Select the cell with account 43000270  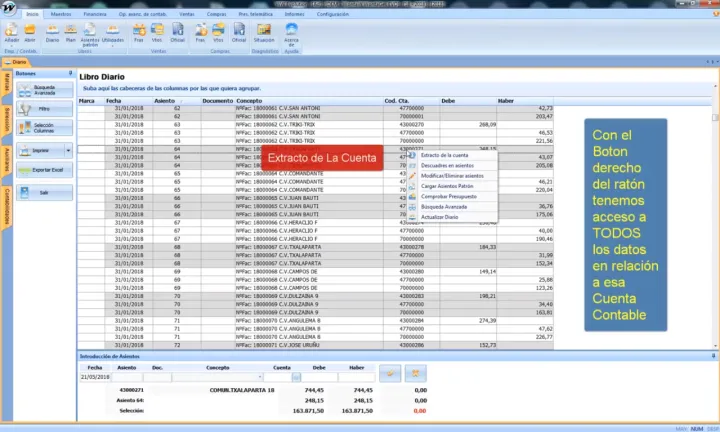click(x=411, y=124)
